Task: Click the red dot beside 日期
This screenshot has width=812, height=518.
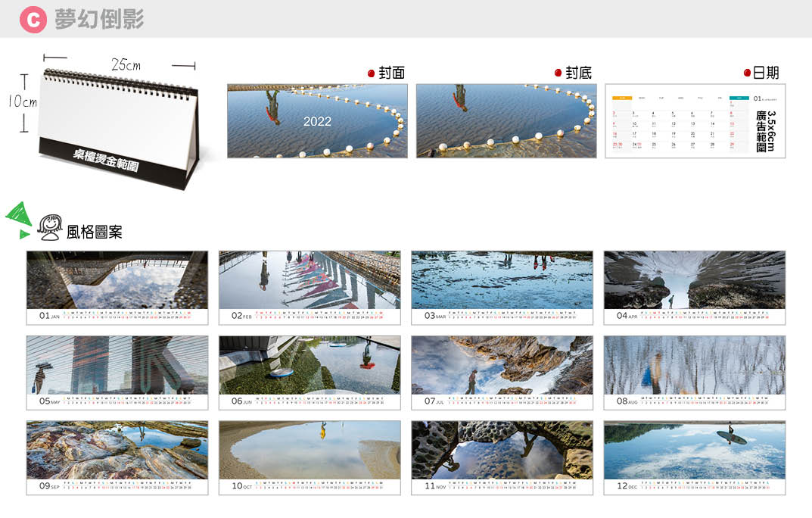Action: pos(747,73)
